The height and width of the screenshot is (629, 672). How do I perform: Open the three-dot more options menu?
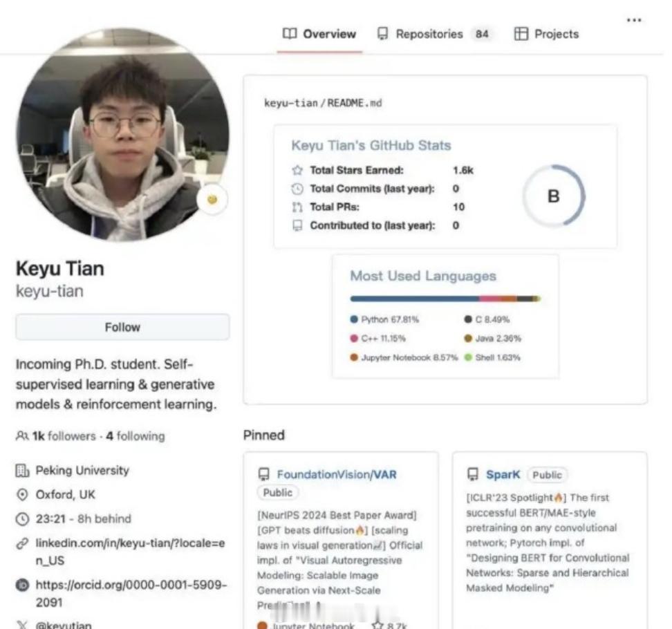pos(634,20)
